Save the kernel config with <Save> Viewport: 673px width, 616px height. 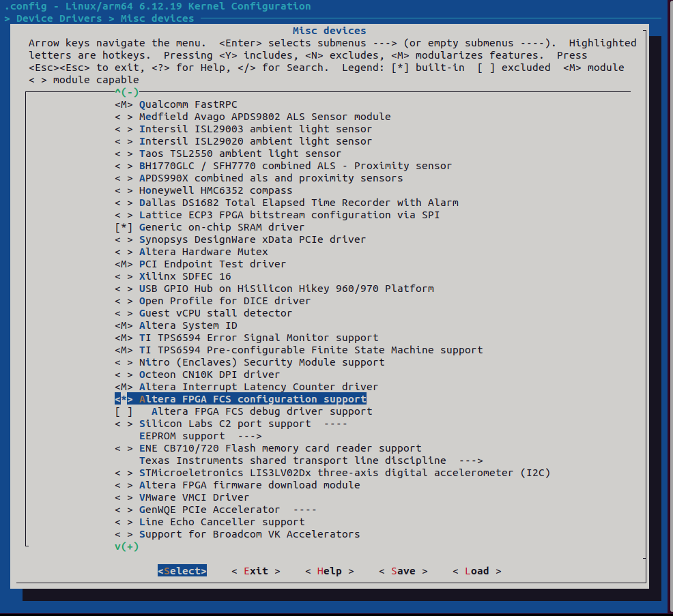pyautogui.click(x=402, y=571)
